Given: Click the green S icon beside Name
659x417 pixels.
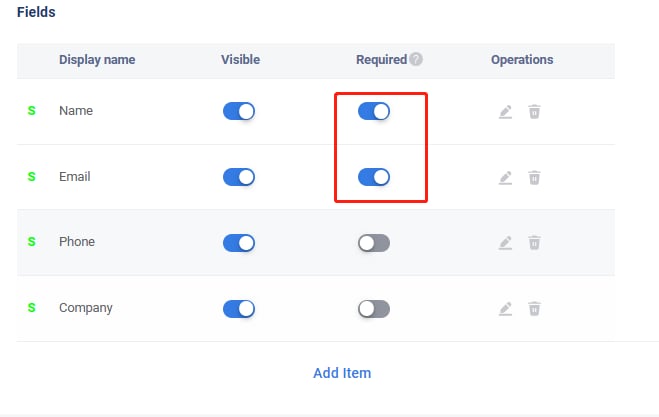Looking at the screenshot, I should coord(31,111).
